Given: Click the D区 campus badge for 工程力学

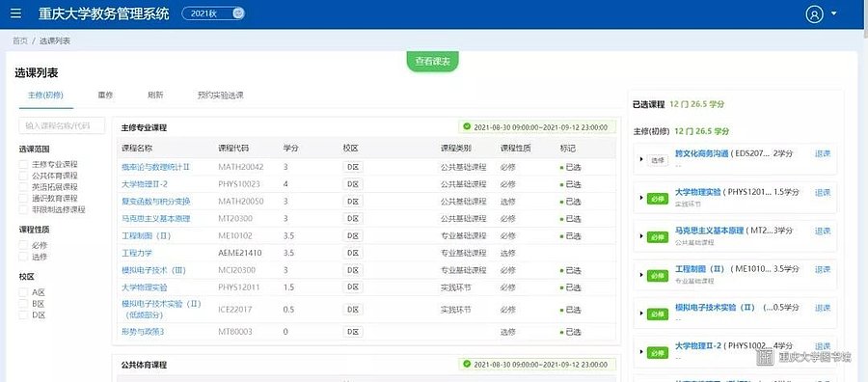Looking at the screenshot, I should click(x=353, y=253).
